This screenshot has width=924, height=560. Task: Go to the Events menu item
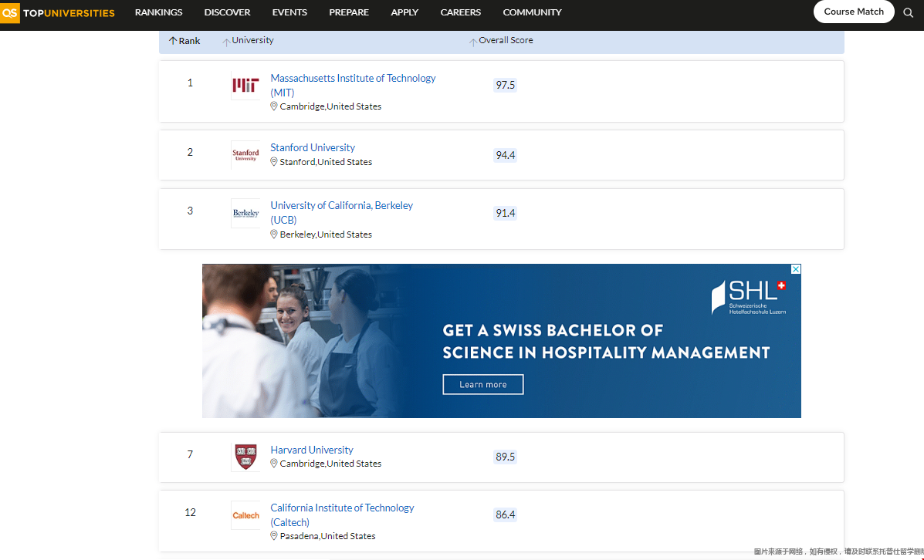click(x=289, y=12)
